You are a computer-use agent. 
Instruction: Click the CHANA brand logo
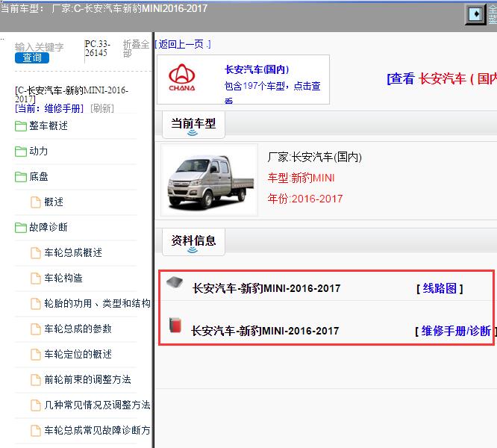coord(182,78)
